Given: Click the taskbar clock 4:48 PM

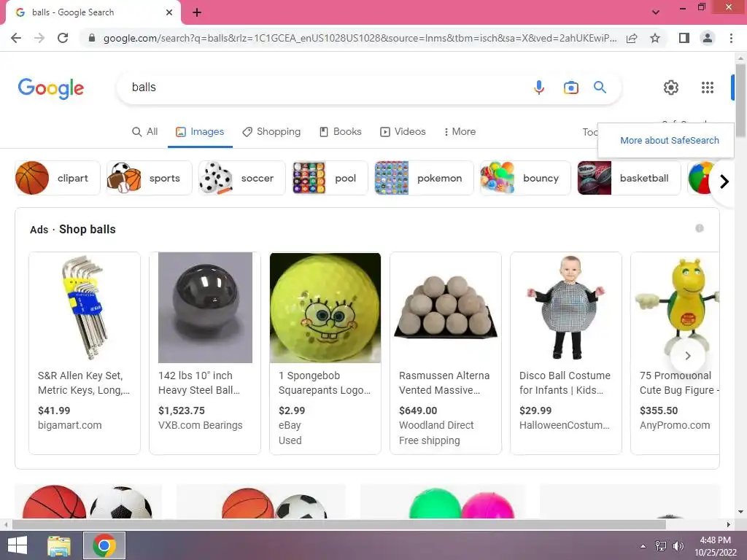Looking at the screenshot, I should coord(715,540).
